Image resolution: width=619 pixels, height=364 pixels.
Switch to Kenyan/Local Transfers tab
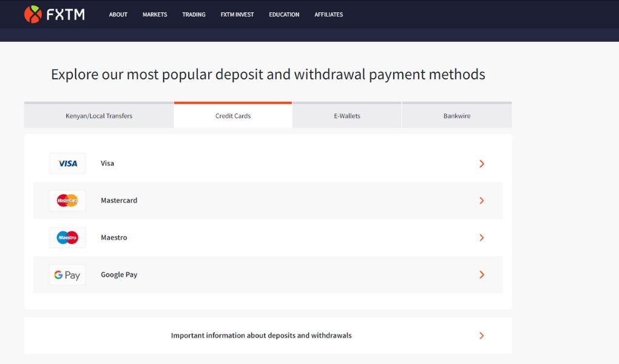tap(99, 115)
